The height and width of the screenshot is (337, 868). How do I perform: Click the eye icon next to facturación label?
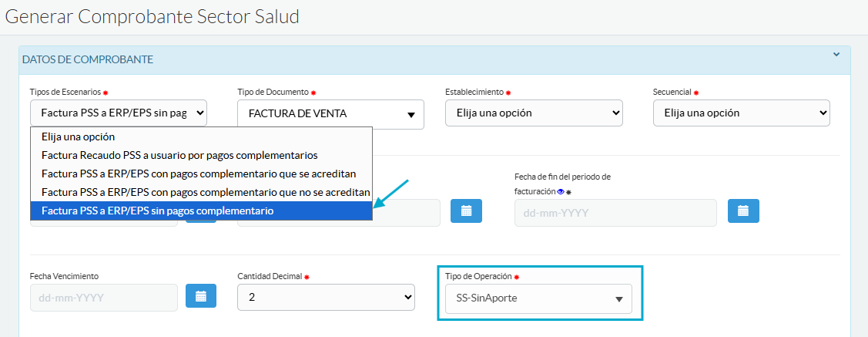pos(561,190)
